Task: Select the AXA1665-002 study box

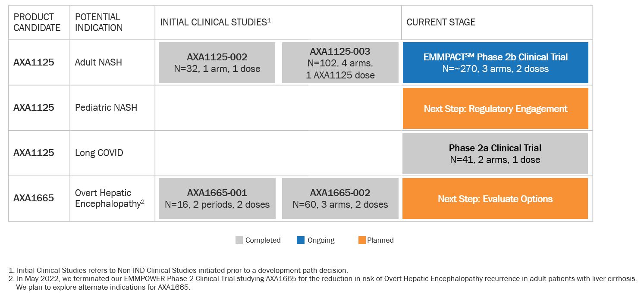Action: [340, 198]
